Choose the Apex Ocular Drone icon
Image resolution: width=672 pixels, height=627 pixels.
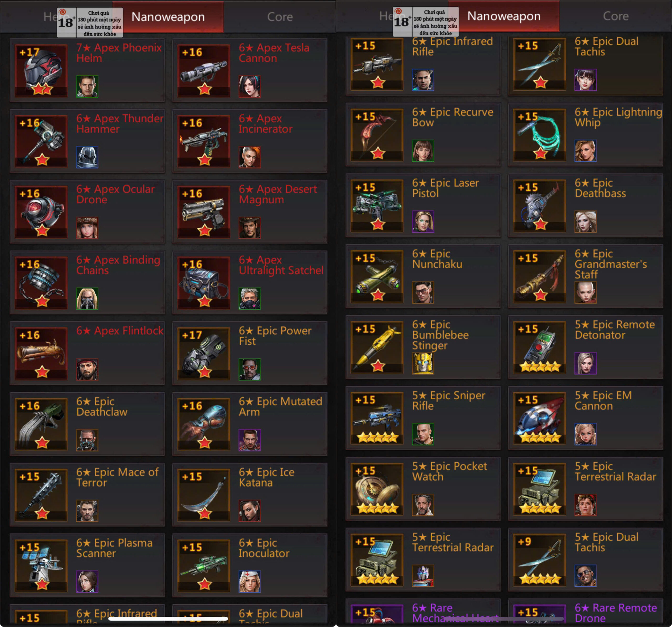pyautogui.click(x=41, y=212)
